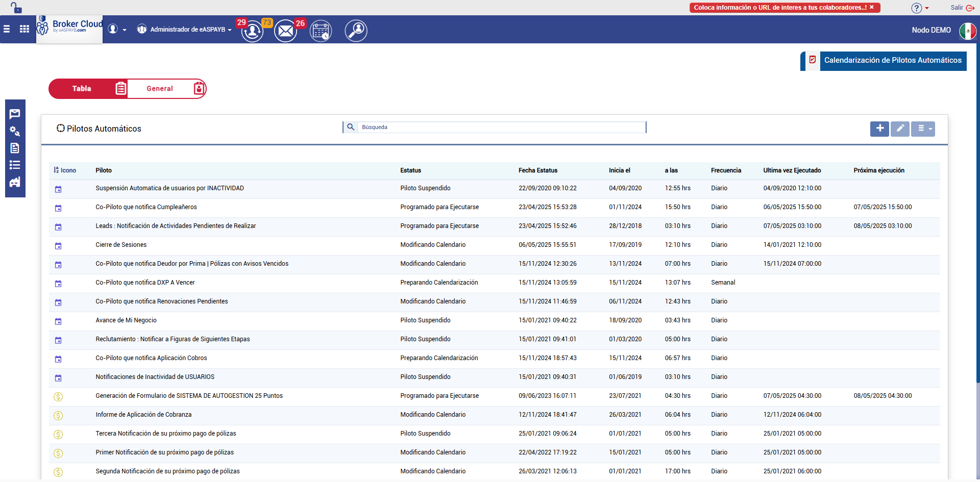
Task: Open sidebar messages icon
Action: 15,114
